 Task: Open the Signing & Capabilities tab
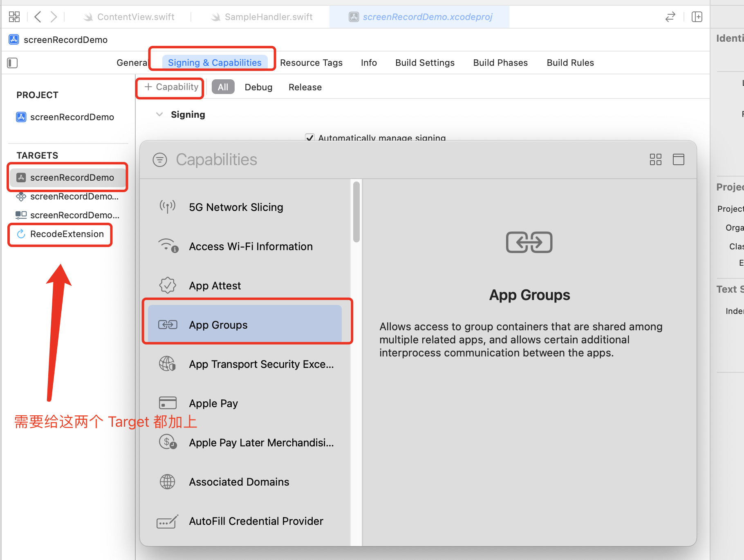[215, 63]
